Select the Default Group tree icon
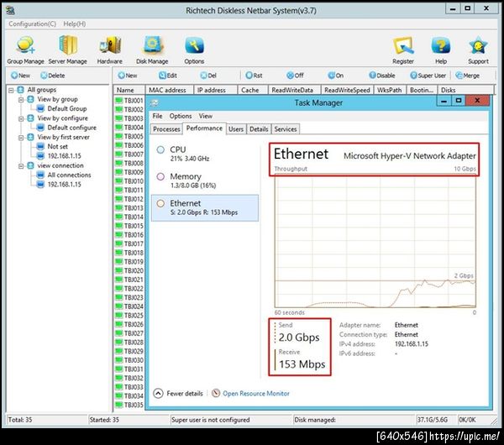The height and width of the screenshot is (445, 504). click(x=40, y=108)
